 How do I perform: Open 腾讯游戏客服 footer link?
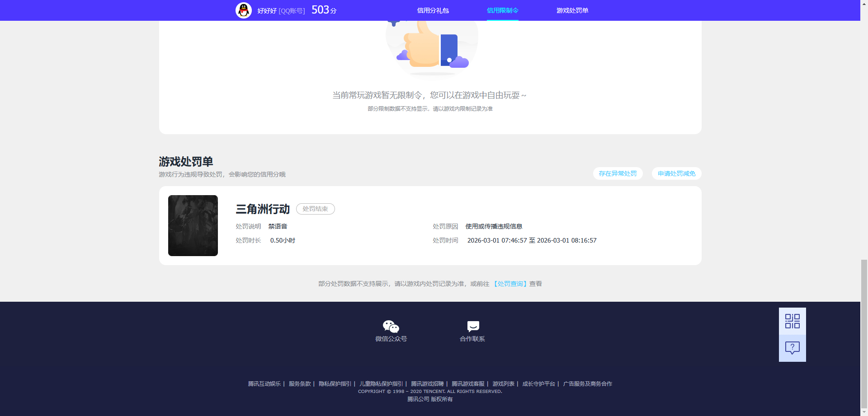coord(468,384)
